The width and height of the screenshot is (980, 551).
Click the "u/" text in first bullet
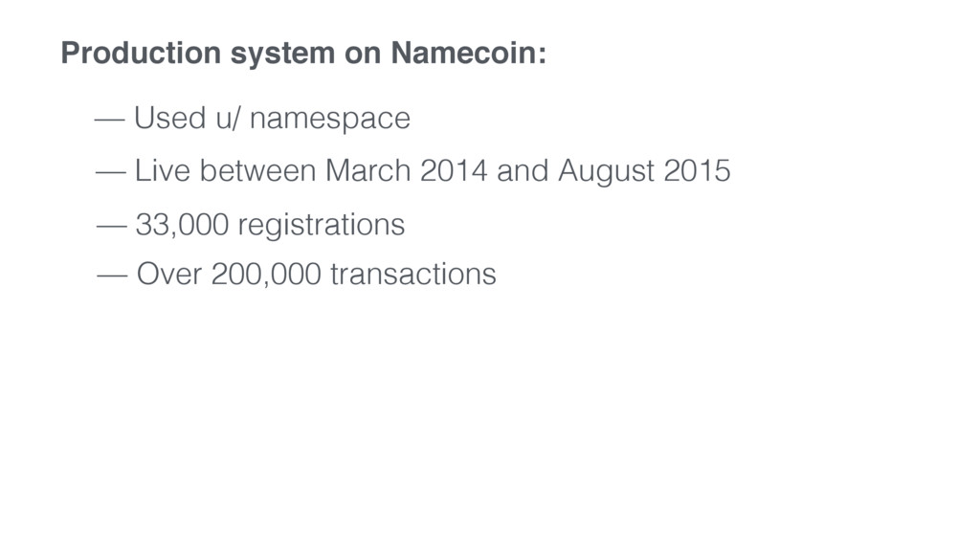coord(228,118)
